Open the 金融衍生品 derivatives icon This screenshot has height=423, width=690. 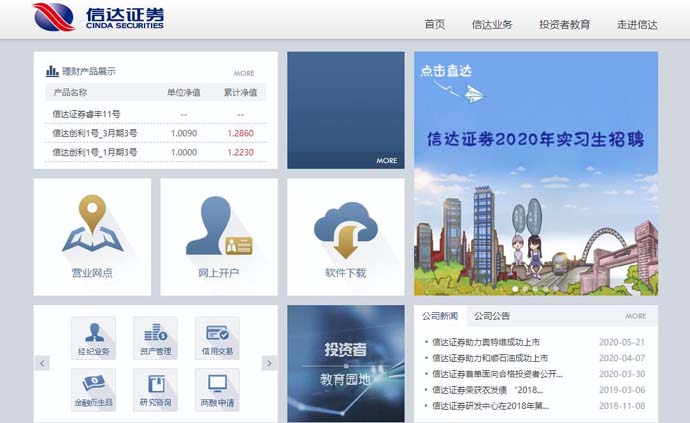click(x=93, y=390)
